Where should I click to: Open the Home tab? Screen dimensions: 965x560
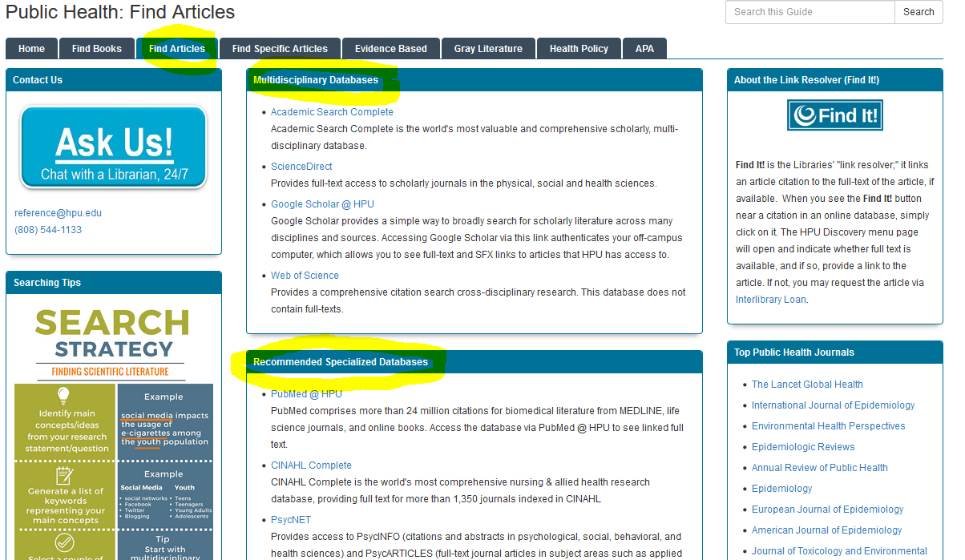click(31, 48)
